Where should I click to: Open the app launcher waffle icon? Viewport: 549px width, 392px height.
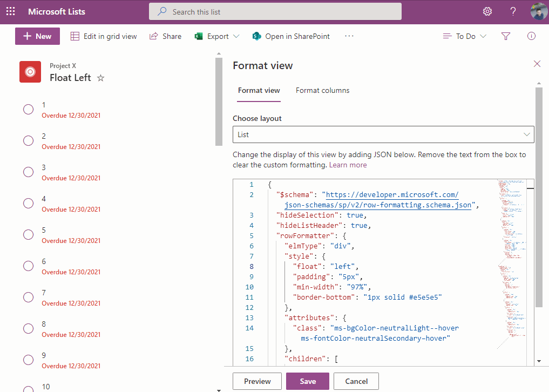coord(10,11)
